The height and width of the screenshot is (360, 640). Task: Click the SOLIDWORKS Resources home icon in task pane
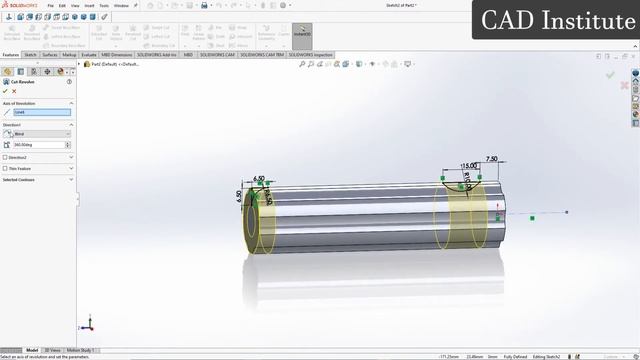[x=636, y=81]
